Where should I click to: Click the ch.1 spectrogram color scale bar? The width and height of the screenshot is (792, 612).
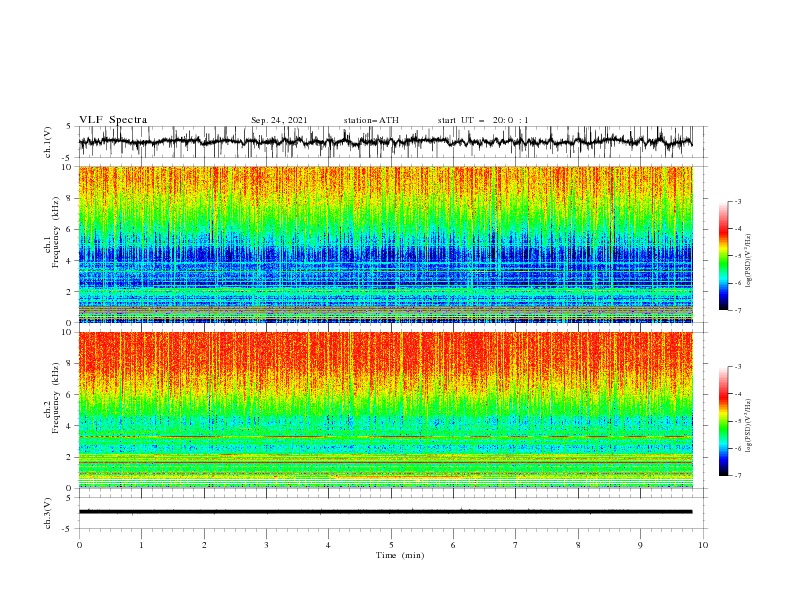click(723, 256)
